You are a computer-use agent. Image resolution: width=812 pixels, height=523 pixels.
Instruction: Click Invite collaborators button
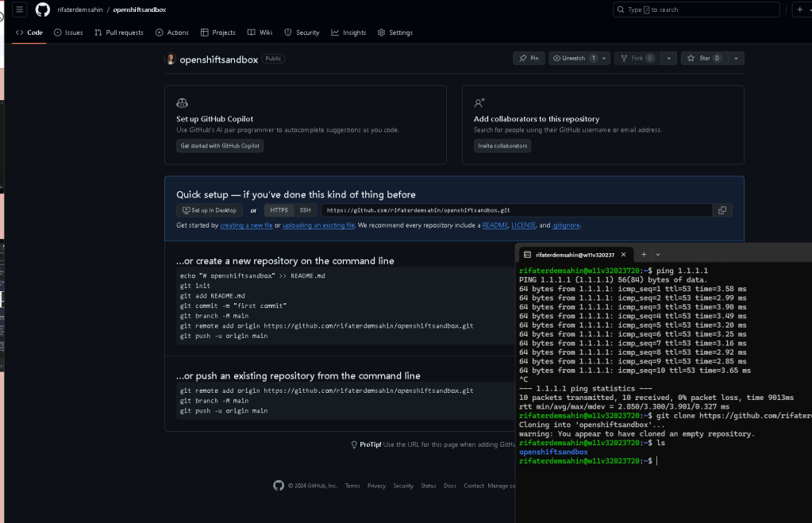click(502, 145)
